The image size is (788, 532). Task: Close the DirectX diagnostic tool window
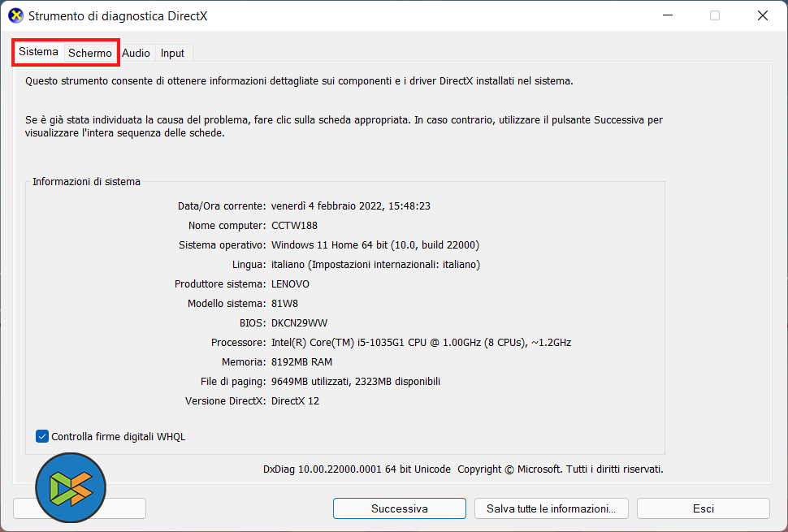click(x=763, y=15)
